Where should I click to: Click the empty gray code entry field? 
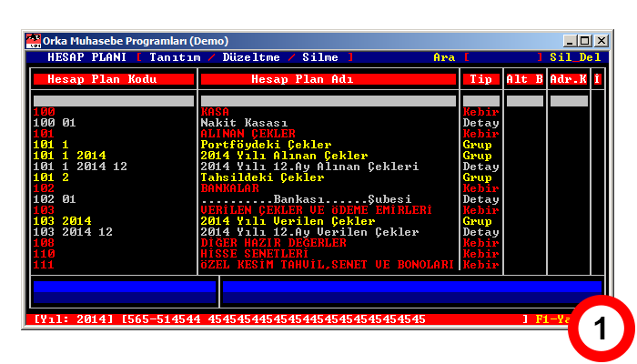[x=114, y=101]
